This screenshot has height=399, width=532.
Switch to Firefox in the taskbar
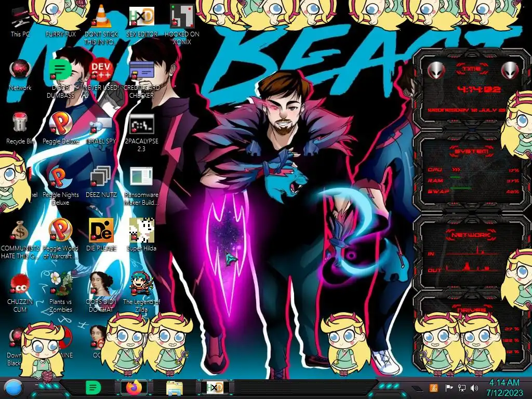point(134,388)
